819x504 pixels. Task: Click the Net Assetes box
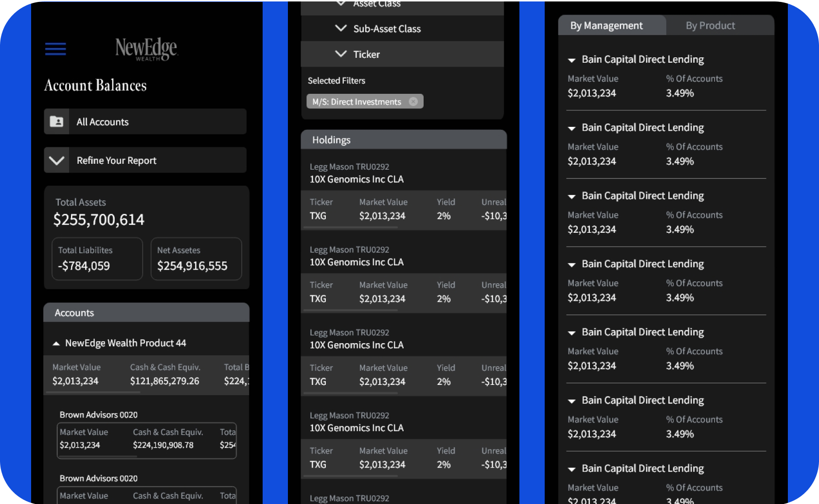click(196, 259)
